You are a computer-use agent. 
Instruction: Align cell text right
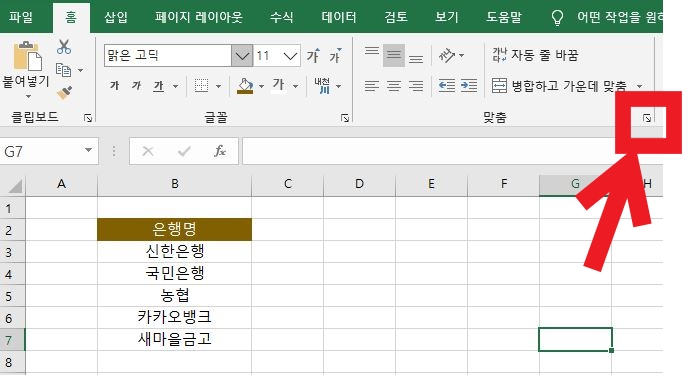coord(416,86)
